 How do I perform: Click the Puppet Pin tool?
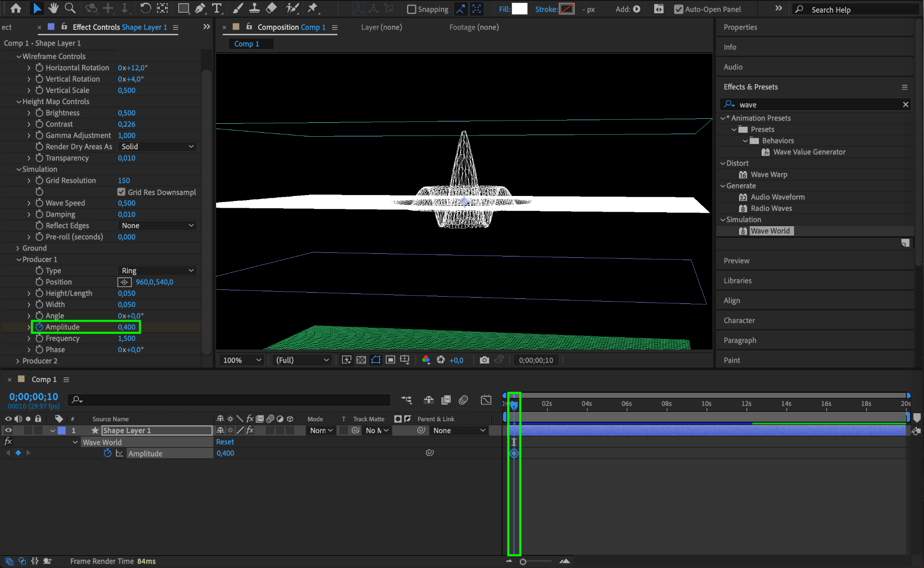click(x=312, y=8)
